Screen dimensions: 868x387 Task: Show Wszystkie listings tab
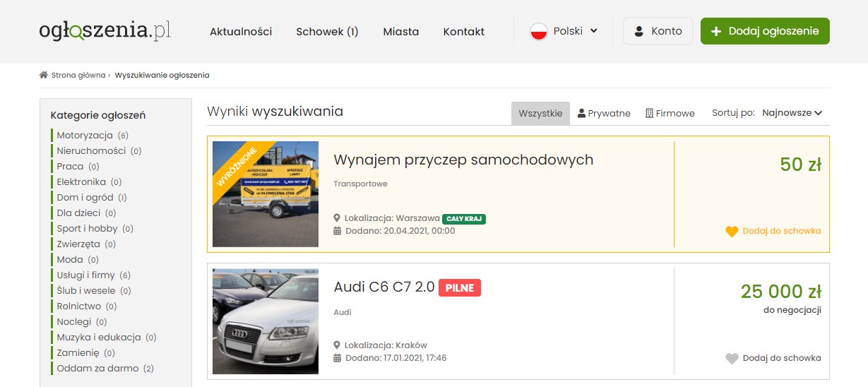[x=540, y=113]
